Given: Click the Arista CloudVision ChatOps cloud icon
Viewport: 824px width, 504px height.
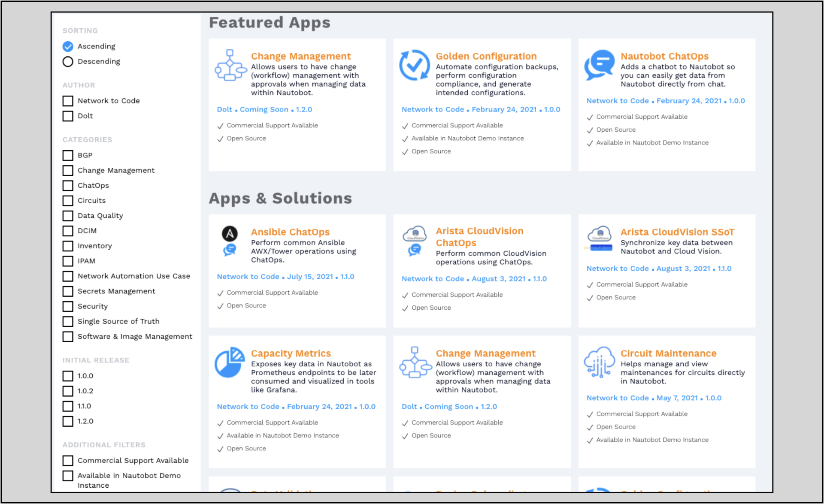Looking at the screenshot, I should point(415,234).
